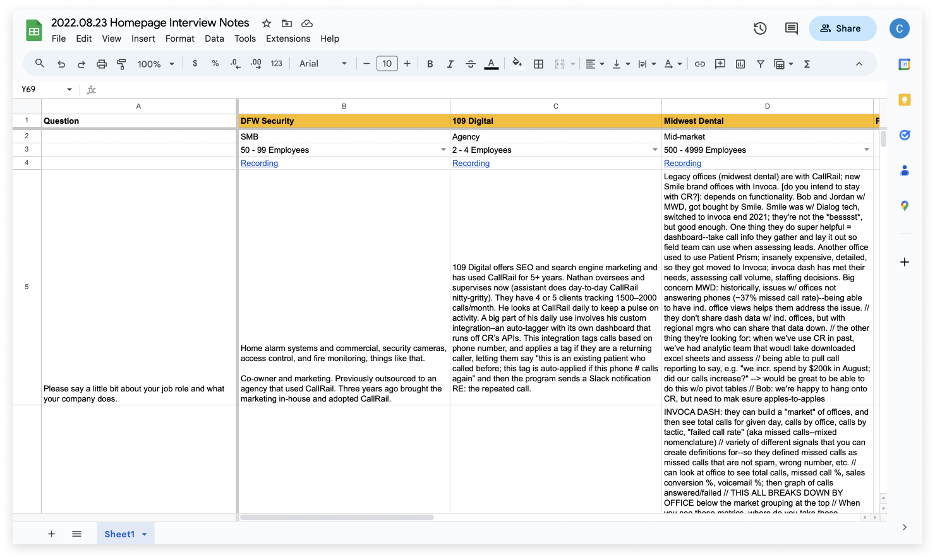
Task: Open the Arial font dropdown
Action: click(323, 64)
